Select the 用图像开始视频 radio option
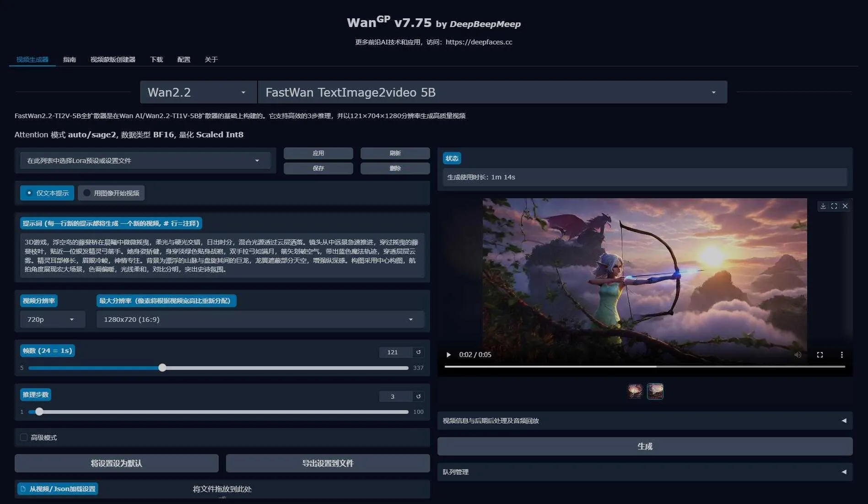This screenshot has height=504, width=868. click(x=111, y=193)
